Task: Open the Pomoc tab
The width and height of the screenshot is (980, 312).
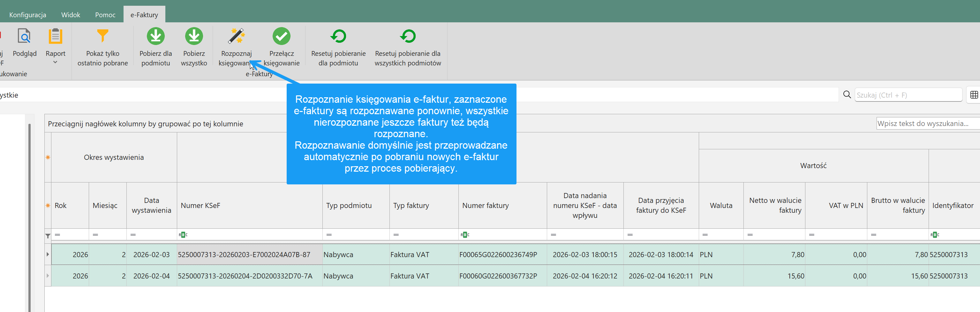Action: [105, 15]
